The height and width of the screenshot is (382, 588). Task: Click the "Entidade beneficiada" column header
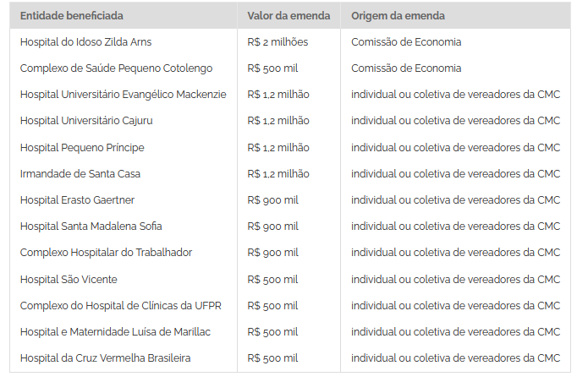click(72, 16)
